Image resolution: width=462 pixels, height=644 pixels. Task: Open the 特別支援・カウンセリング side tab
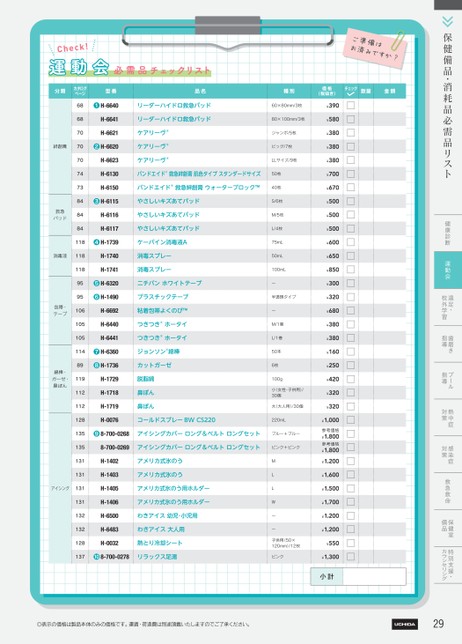448,565
